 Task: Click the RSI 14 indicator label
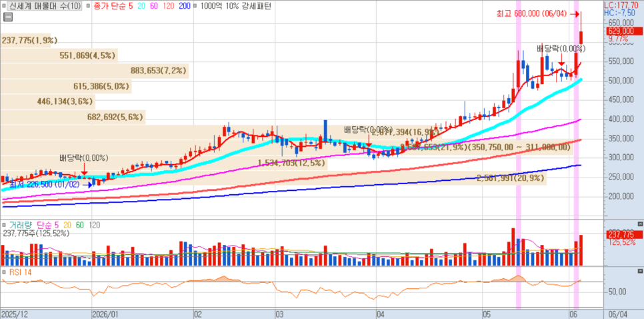(x=20, y=272)
